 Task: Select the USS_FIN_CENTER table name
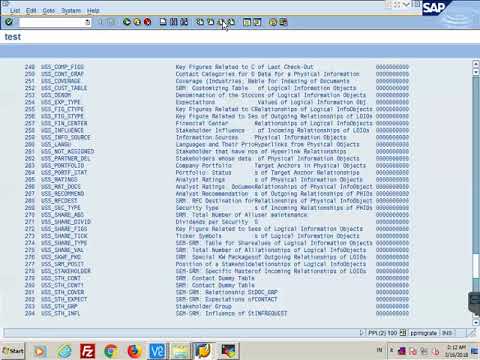[x=64, y=123]
